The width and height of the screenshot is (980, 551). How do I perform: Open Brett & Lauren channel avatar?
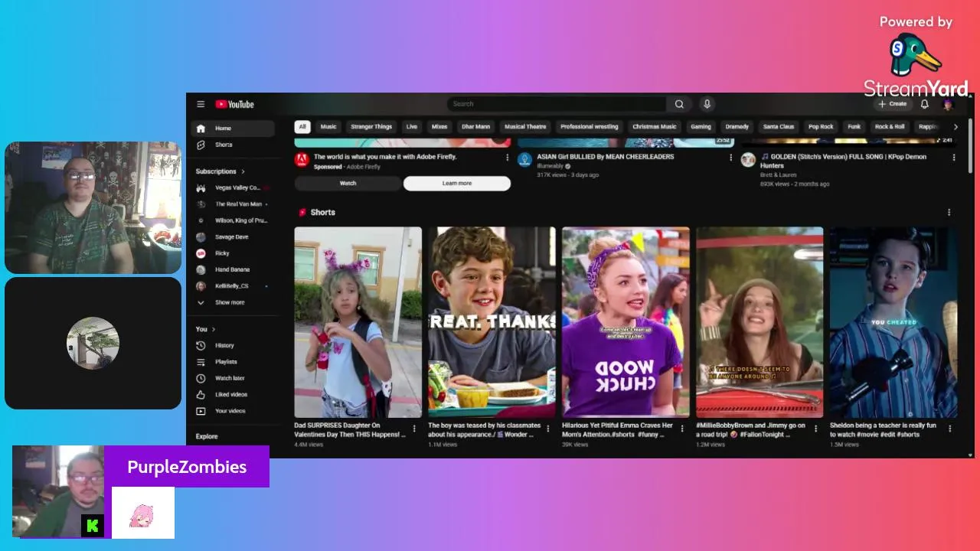(748, 160)
